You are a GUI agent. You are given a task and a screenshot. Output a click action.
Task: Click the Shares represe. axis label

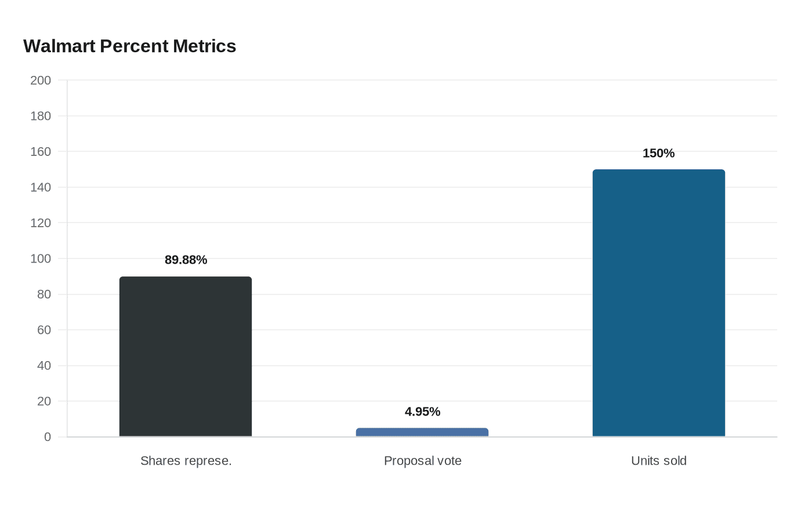186,461
